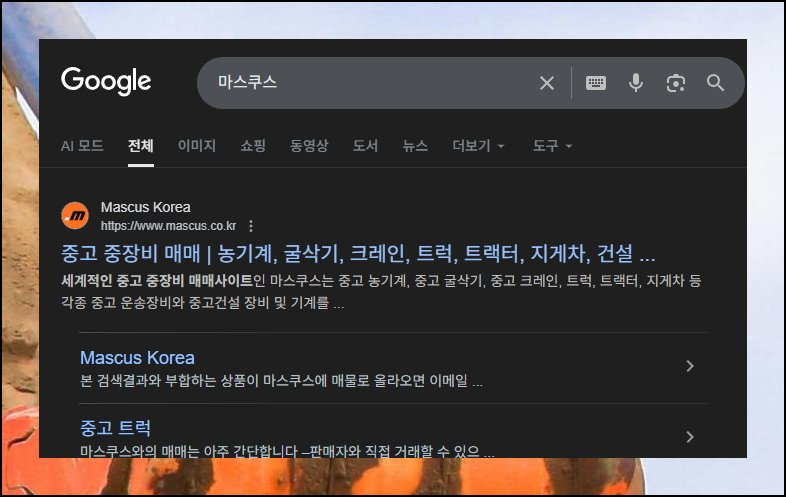Expand the 도구 dropdown
786x497 pixels.
pos(552,146)
